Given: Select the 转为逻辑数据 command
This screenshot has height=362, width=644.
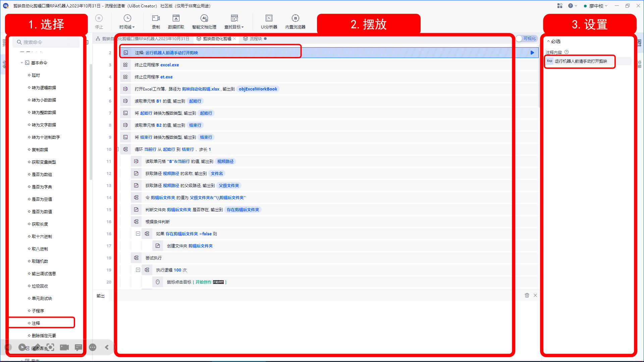Looking at the screenshot, I should tap(44, 87).
